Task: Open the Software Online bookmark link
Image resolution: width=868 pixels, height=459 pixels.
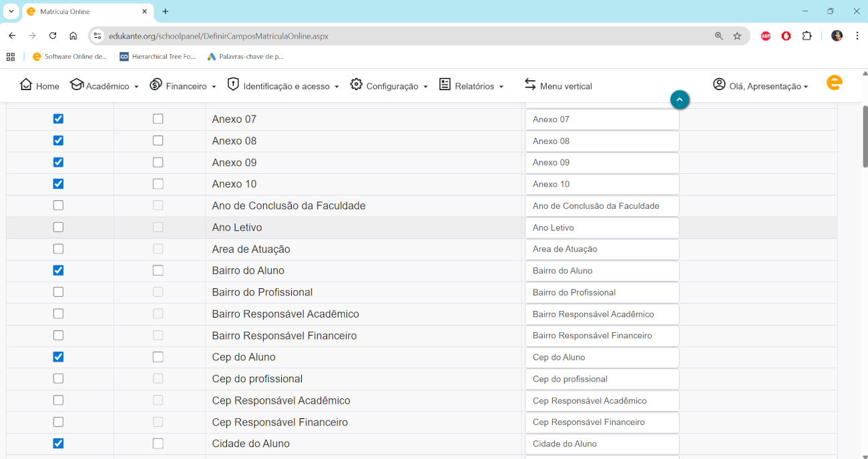Action: coord(70,57)
